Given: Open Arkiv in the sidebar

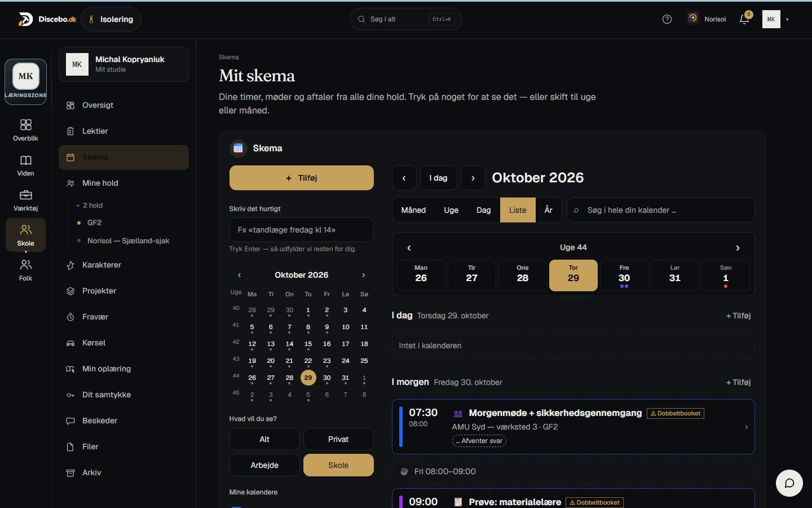Looking at the screenshot, I should [123, 472].
